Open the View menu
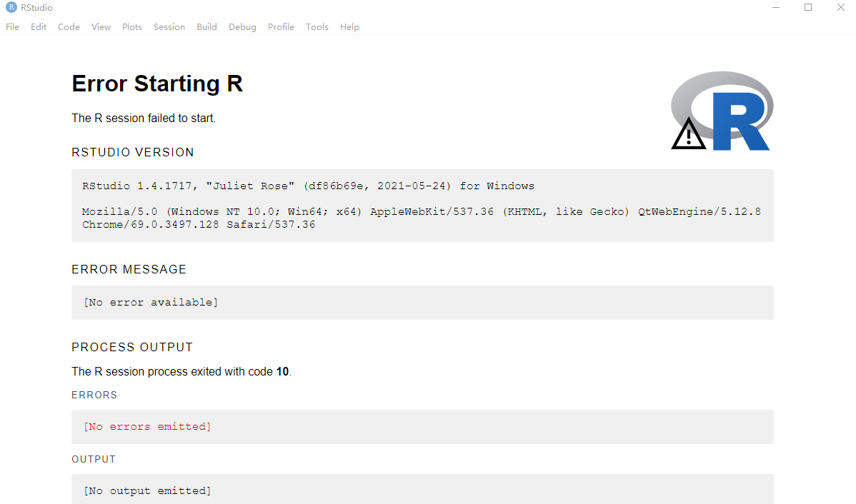 click(x=101, y=26)
